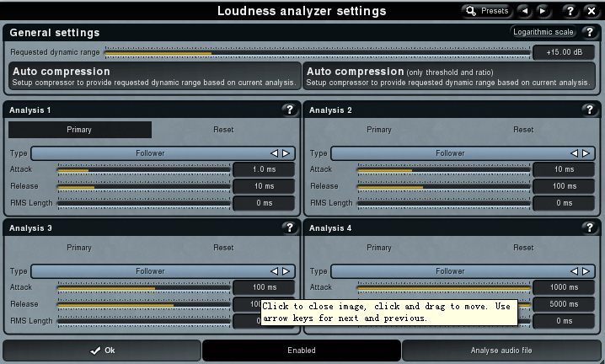Edit Analysis 4 Attack 1000 ms value

(564, 287)
